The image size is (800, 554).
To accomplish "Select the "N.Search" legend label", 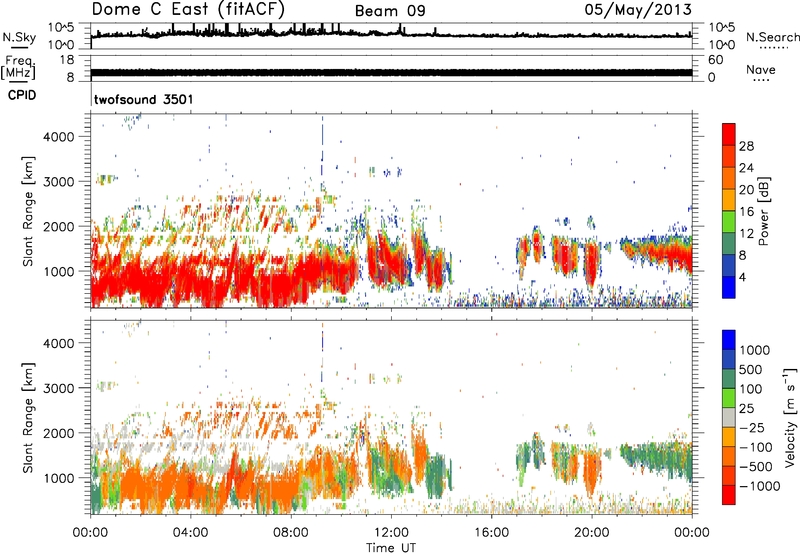I will 772,37.
